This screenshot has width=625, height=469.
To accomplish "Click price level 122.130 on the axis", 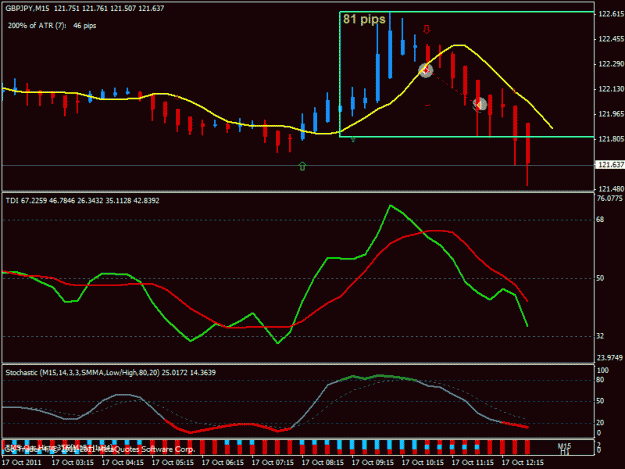I will (x=611, y=89).
